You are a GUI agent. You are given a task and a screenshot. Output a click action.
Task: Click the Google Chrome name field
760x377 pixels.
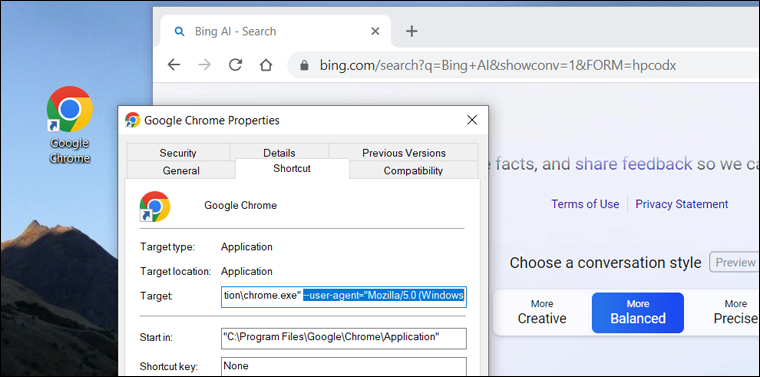coord(240,205)
